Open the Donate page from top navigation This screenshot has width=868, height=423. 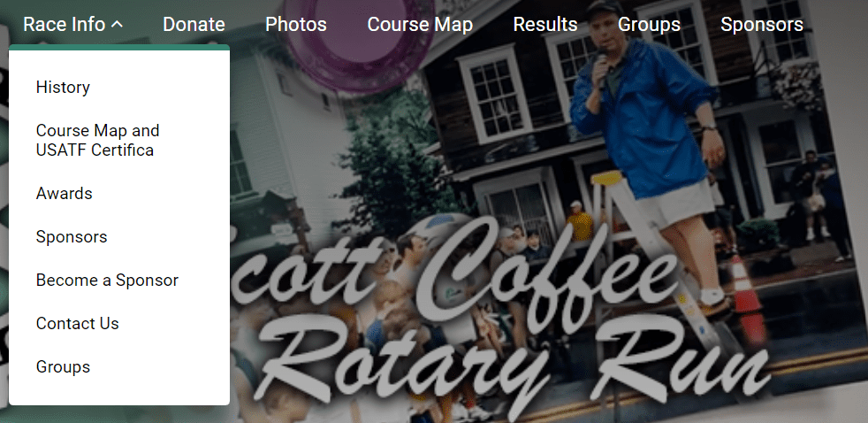(x=194, y=25)
